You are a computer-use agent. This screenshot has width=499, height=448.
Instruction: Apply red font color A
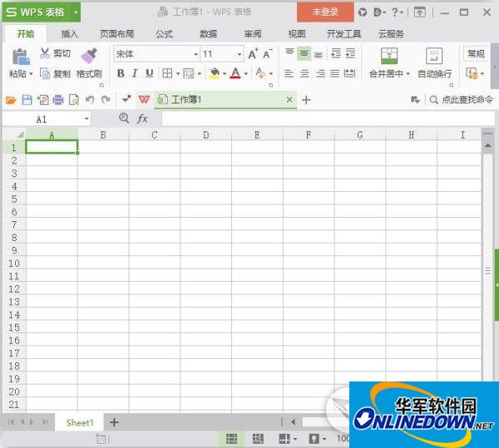coord(235,73)
